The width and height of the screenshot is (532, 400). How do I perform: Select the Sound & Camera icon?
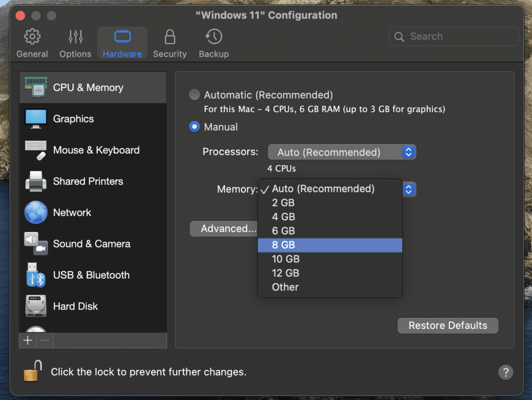[36, 244]
